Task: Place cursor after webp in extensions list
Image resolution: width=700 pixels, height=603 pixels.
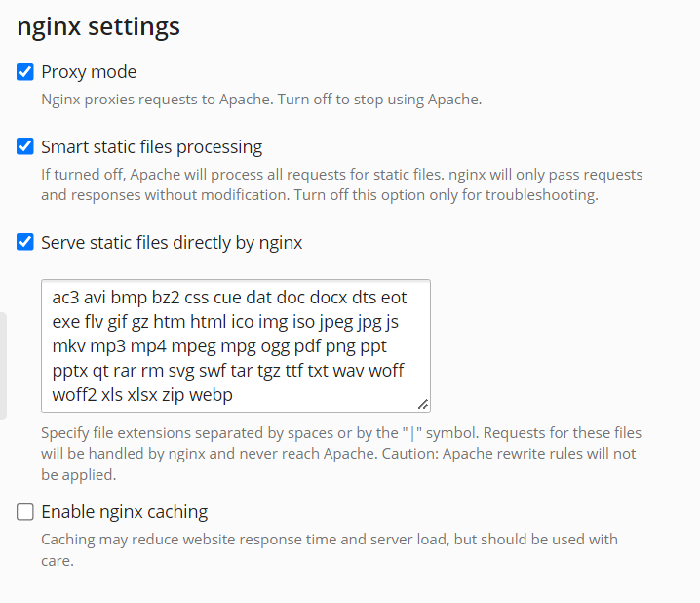Action: coord(233,395)
